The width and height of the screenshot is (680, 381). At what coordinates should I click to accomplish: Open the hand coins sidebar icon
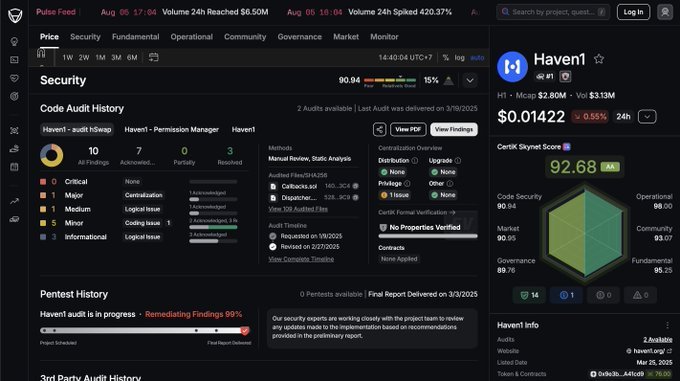(14, 149)
